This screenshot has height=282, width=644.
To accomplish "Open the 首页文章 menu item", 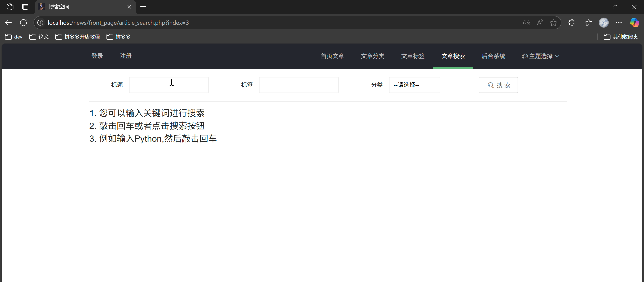I will (332, 56).
